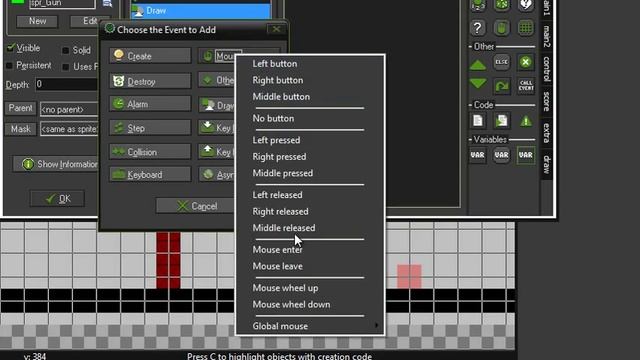The image size is (640, 360).
Task: Add the mouse check action icon
Action: click(x=502, y=28)
